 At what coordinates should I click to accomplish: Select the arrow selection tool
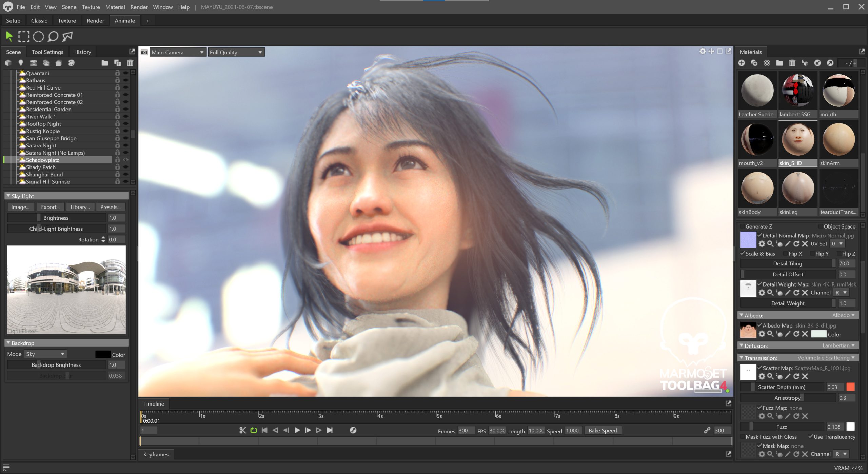pyautogui.click(x=9, y=36)
